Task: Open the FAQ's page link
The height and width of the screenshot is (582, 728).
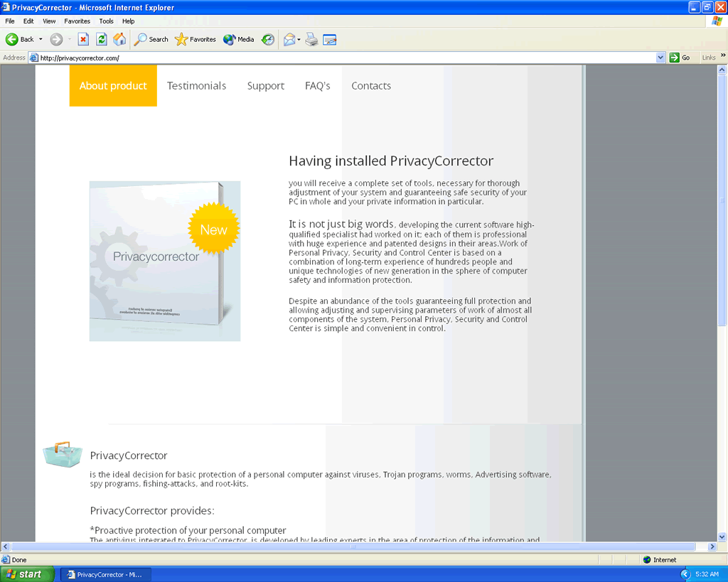Action: click(317, 86)
